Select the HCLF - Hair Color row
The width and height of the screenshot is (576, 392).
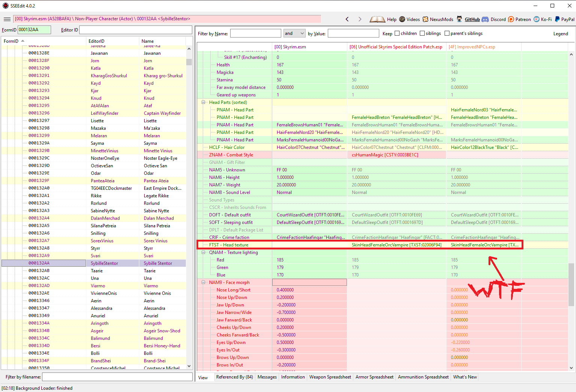click(x=382, y=147)
